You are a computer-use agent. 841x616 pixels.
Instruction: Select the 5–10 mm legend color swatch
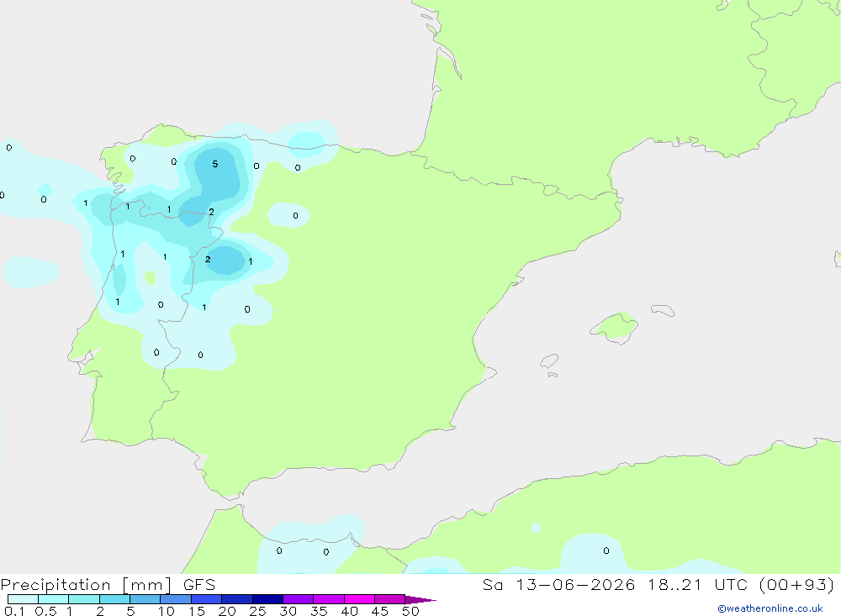(145, 599)
